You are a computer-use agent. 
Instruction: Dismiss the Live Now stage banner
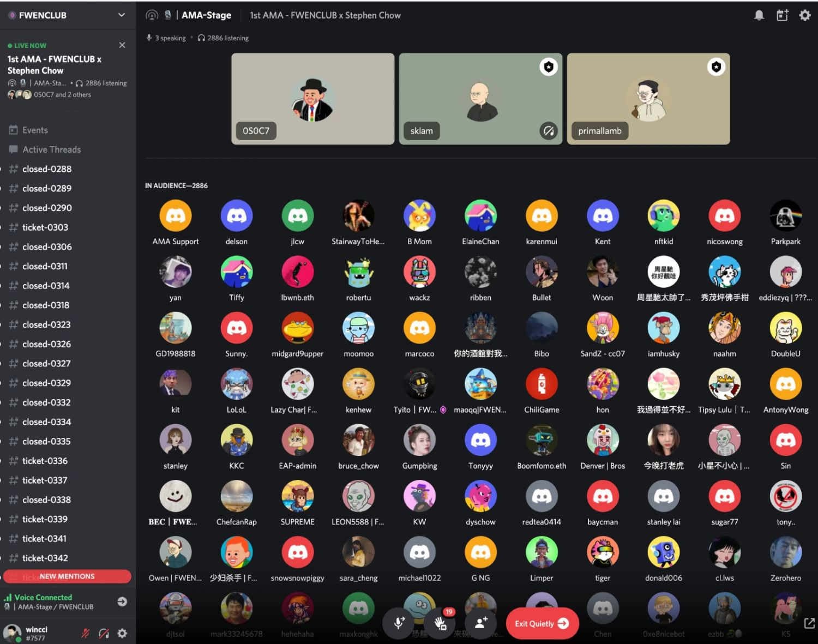click(x=122, y=45)
